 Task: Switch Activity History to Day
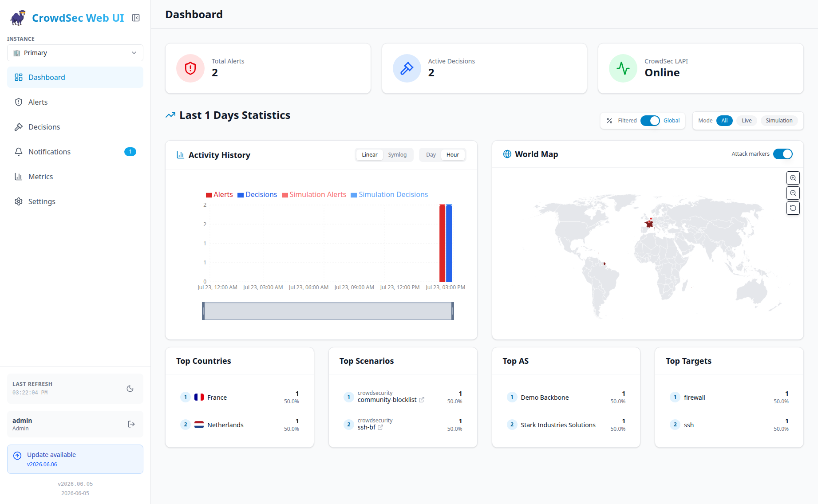[431, 155]
